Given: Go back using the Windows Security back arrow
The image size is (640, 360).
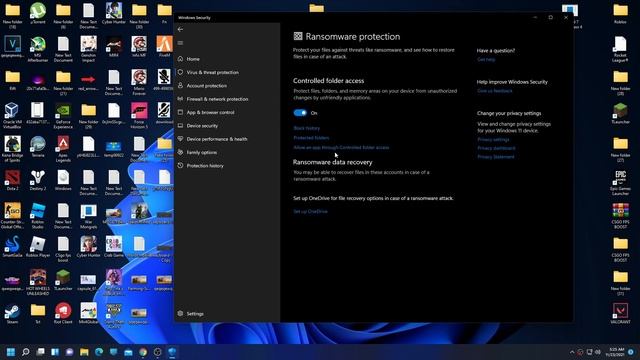Looking at the screenshot, I should tap(180, 29).
